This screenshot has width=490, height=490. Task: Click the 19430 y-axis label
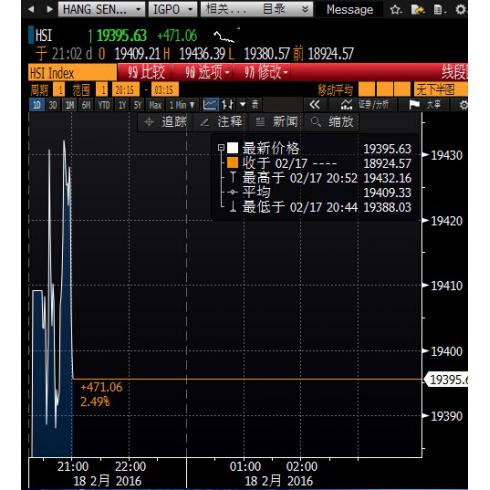pyautogui.click(x=446, y=155)
